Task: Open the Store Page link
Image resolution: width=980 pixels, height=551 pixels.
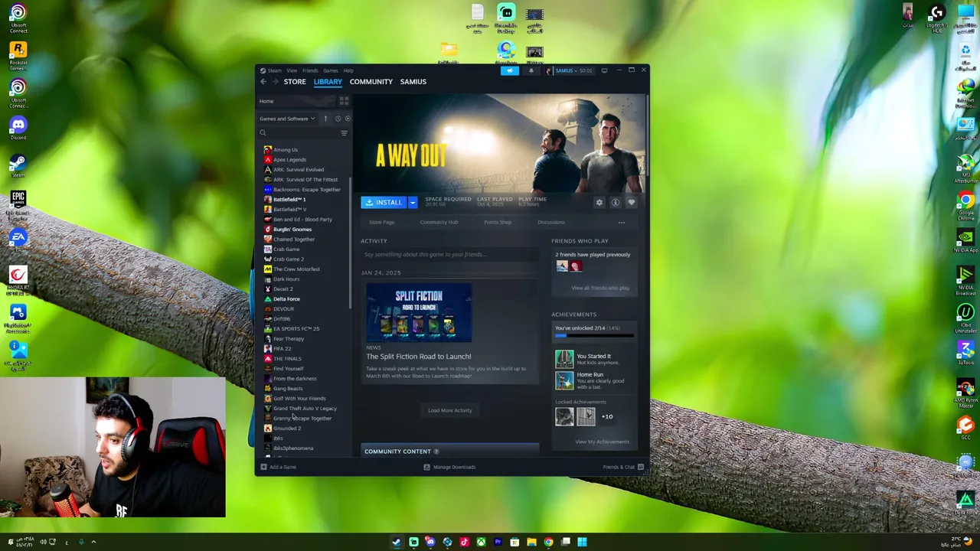Action: [x=381, y=223]
